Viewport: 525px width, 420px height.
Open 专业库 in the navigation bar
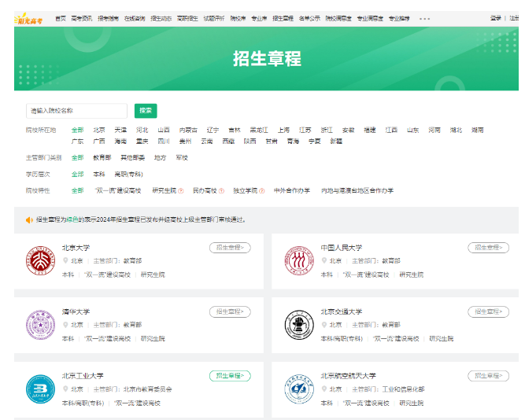click(x=259, y=18)
